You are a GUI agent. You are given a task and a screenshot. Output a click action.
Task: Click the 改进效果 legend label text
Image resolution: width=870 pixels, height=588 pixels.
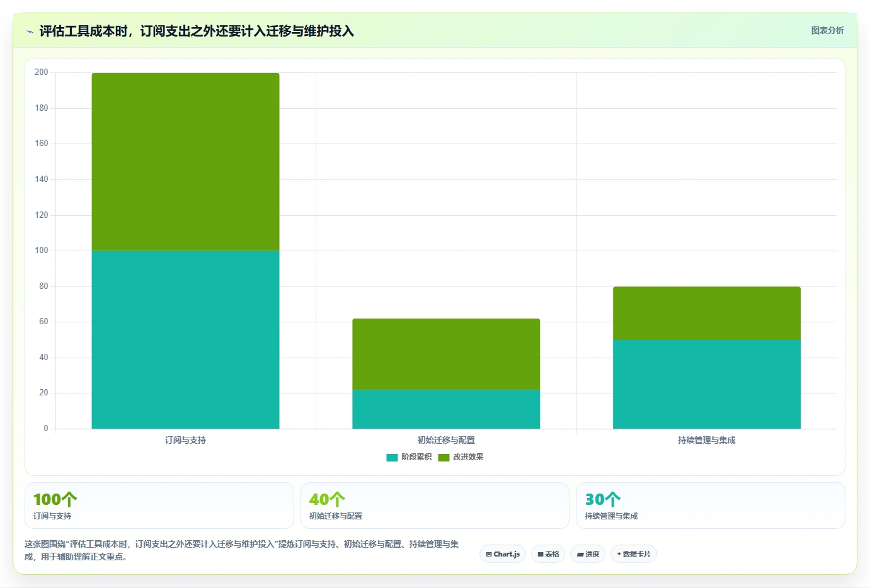[x=468, y=457]
